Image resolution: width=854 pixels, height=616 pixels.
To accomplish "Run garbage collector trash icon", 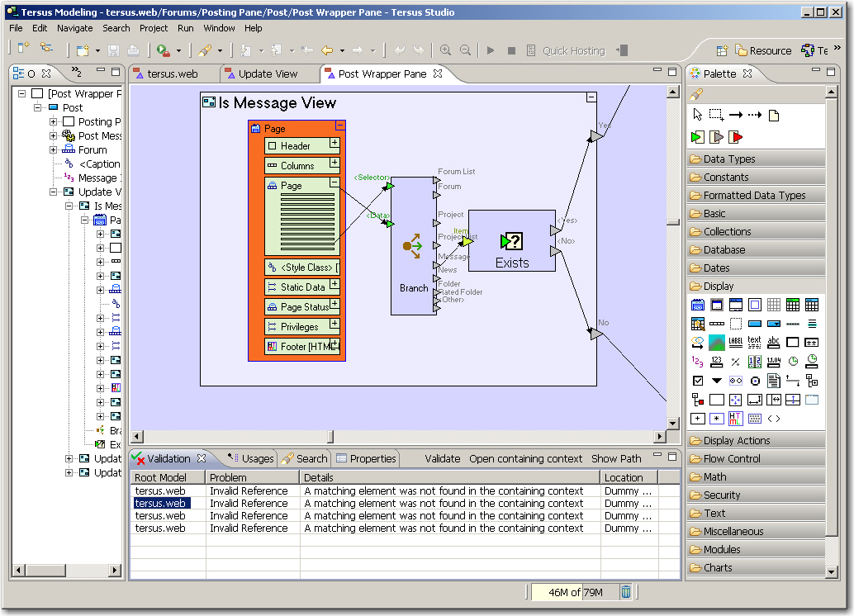I will coord(626,591).
